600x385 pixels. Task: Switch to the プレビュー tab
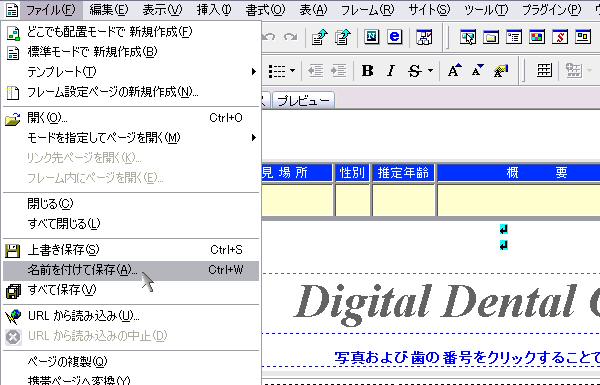click(303, 100)
